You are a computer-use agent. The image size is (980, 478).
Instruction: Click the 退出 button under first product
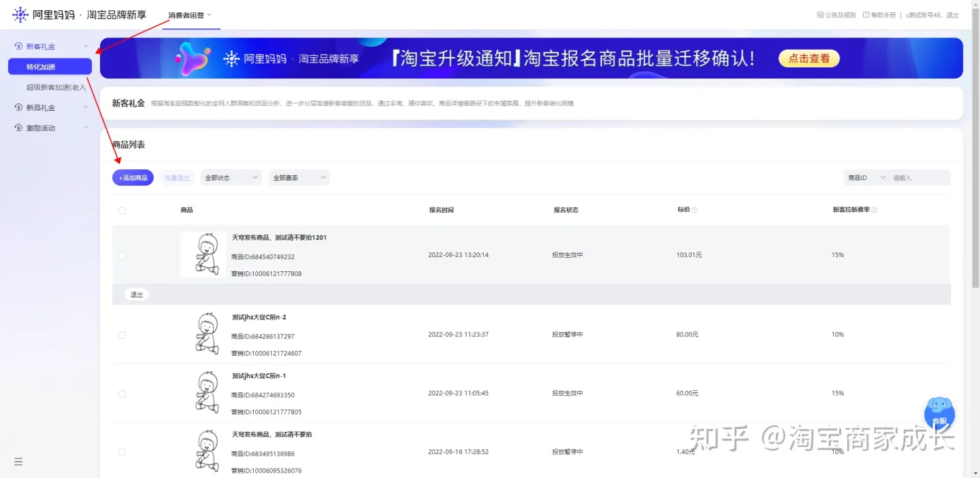pos(137,294)
